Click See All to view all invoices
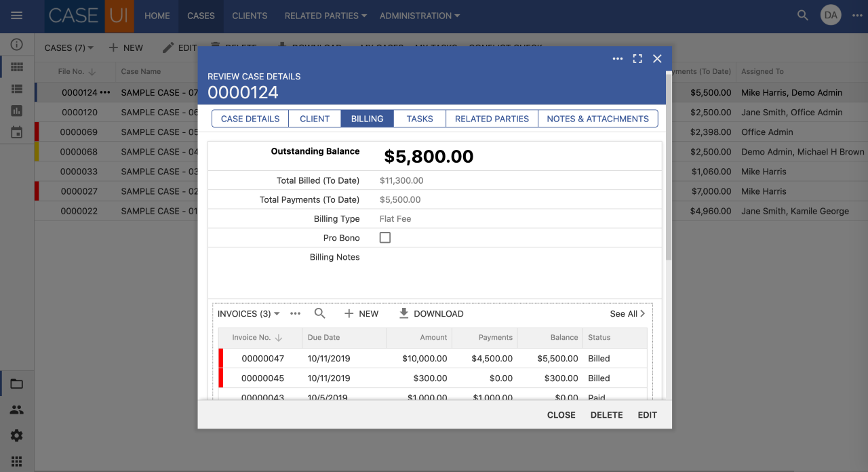Viewport: 868px width, 472px height. (625, 313)
